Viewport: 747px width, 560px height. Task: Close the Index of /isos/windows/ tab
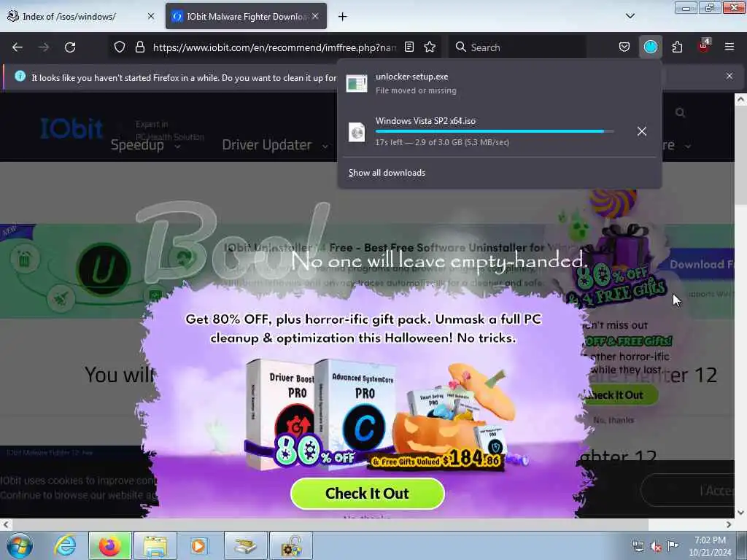pos(150,16)
